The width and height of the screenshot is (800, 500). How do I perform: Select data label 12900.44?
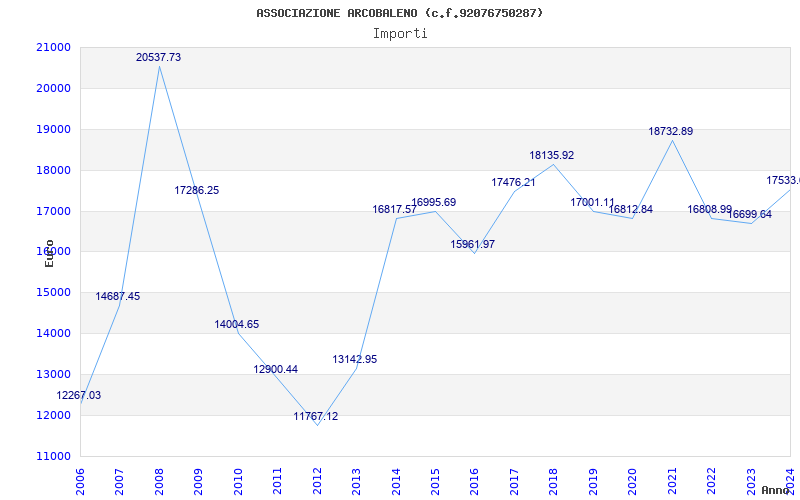point(276,369)
